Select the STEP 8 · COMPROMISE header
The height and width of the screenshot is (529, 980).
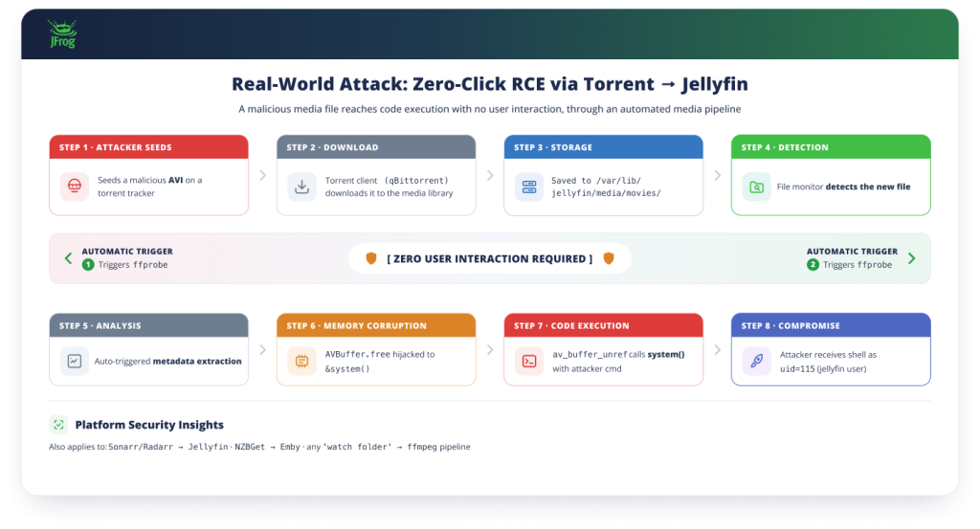point(832,325)
